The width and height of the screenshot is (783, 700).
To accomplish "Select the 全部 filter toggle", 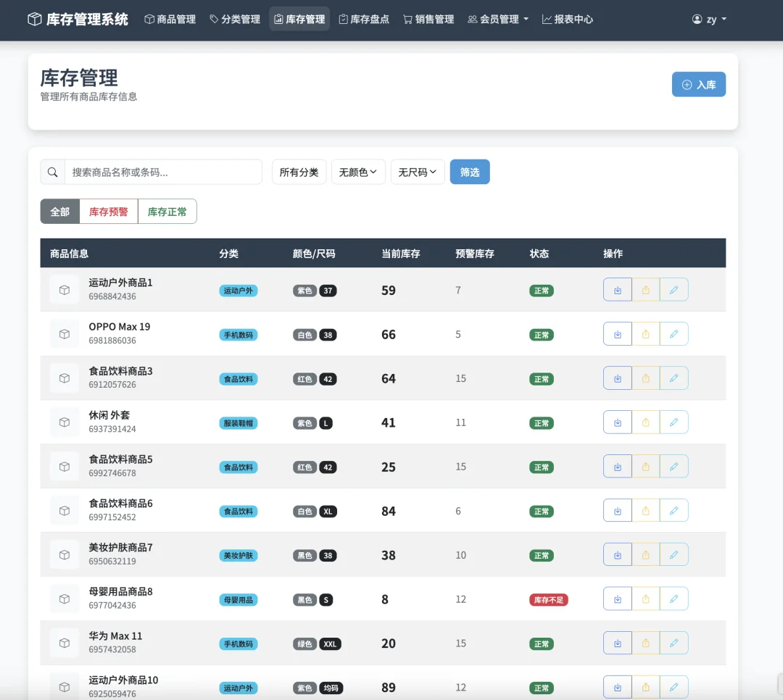I will [x=59, y=212].
